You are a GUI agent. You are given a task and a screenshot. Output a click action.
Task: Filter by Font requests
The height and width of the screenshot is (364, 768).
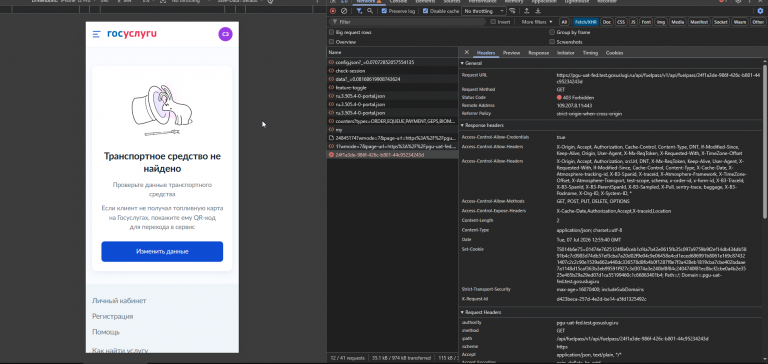647,22
